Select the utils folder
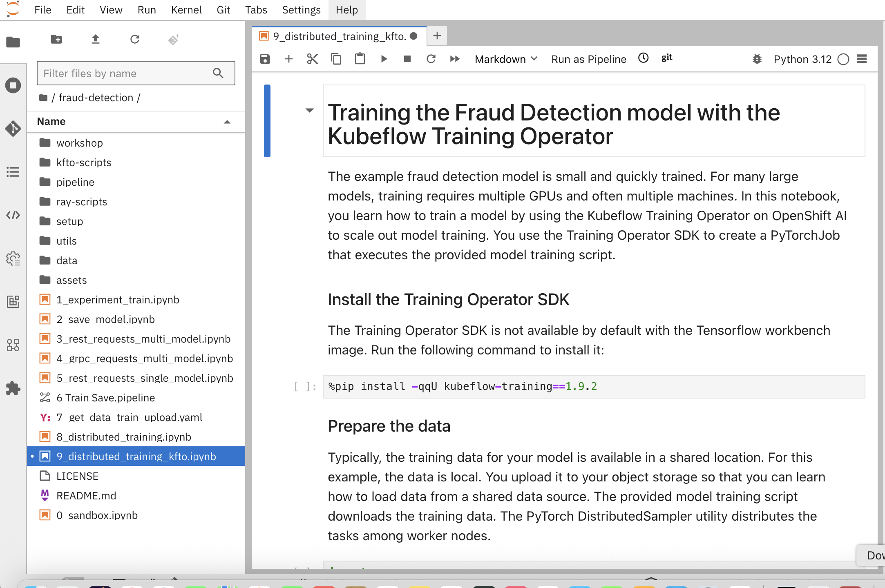 tap(136, 241)
